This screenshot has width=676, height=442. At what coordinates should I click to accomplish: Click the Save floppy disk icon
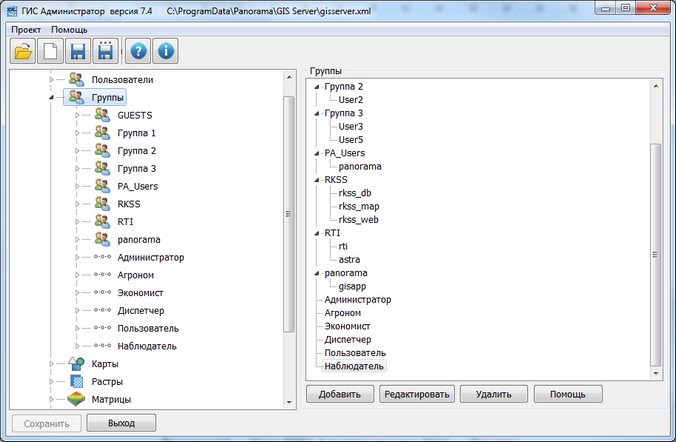tap(77, 51)
